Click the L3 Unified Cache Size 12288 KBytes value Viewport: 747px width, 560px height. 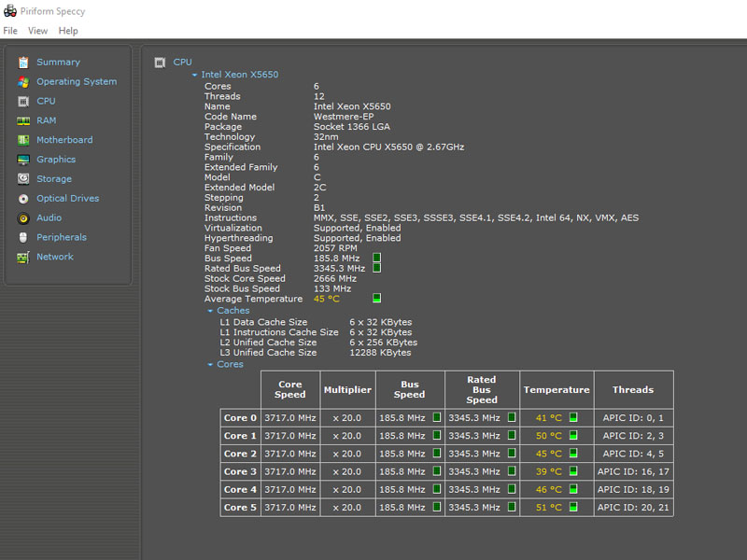click(380, 353)
